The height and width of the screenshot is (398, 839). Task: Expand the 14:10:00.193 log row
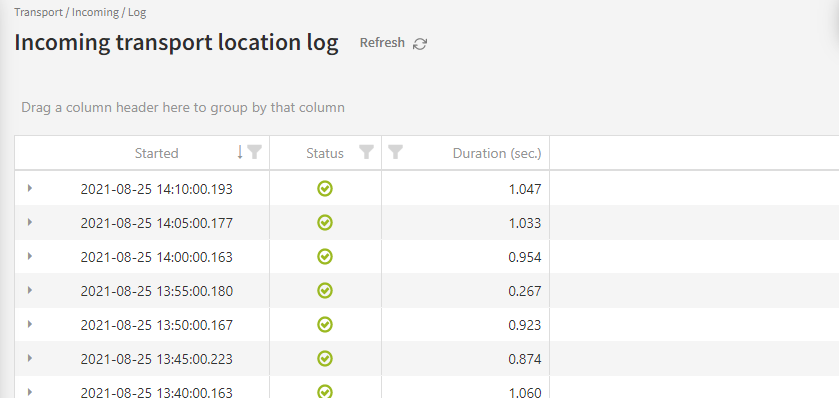point(30,188)
